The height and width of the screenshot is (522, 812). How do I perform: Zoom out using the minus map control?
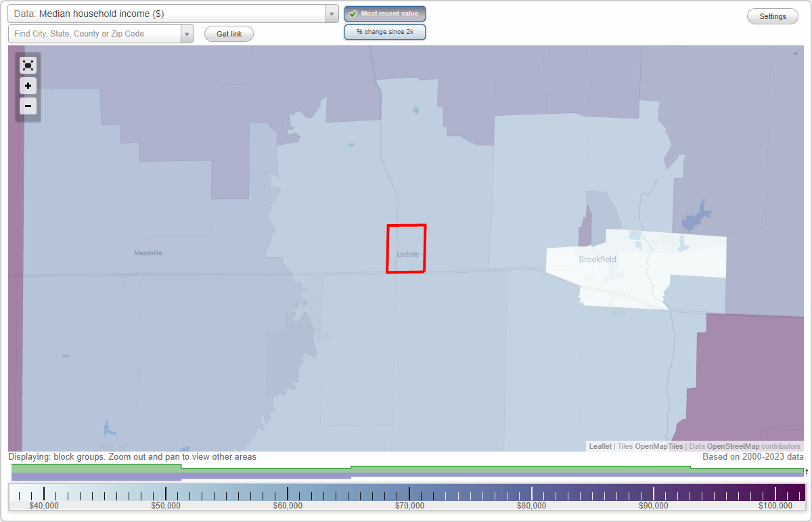pos(28,106)
